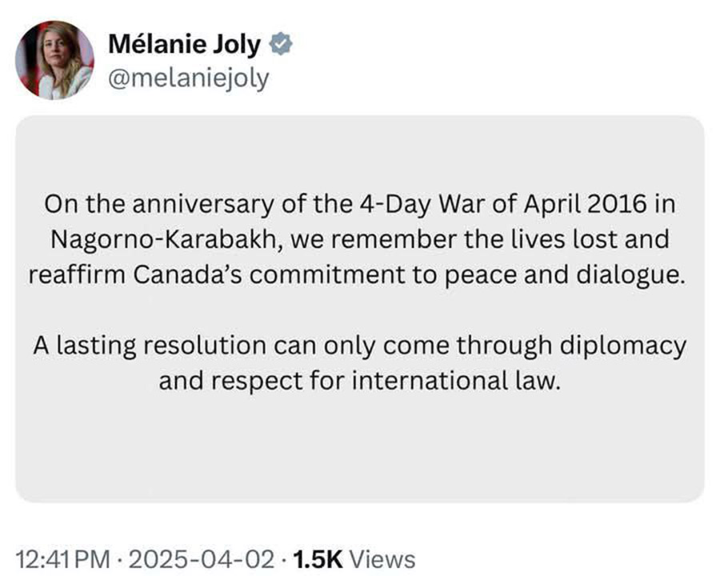
Task: Click the 4-Day War anniversary paragraph
Action: [x=359, y=239]
